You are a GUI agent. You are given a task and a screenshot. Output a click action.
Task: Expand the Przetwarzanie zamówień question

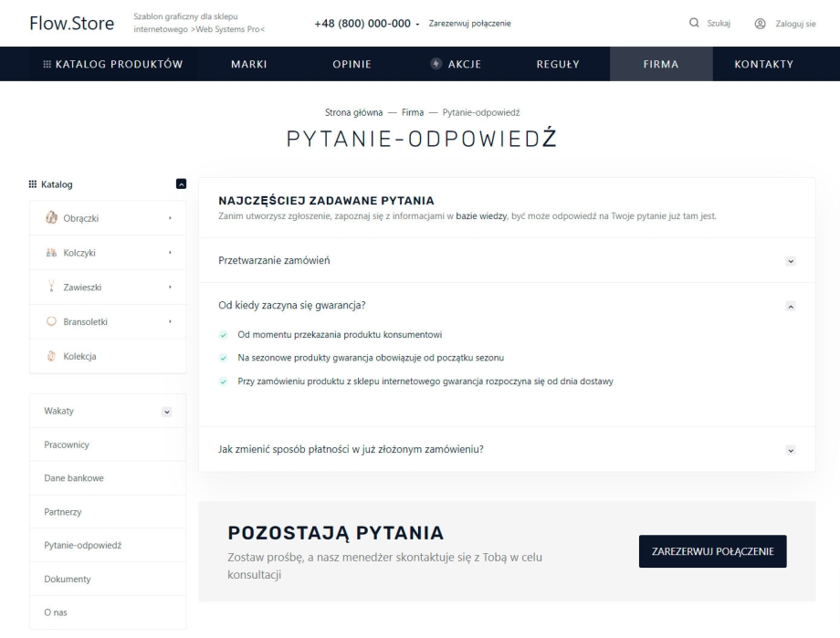[x=791, y=261]
